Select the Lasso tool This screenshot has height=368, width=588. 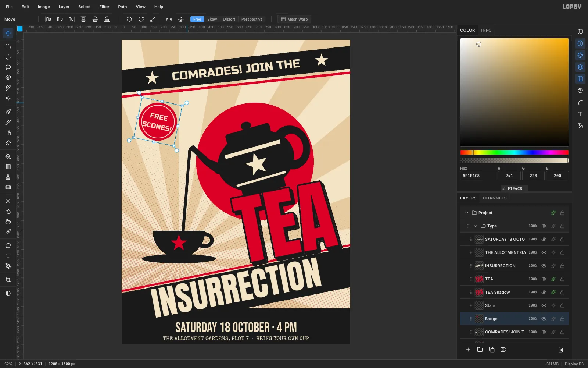click(x=8, y=67)
